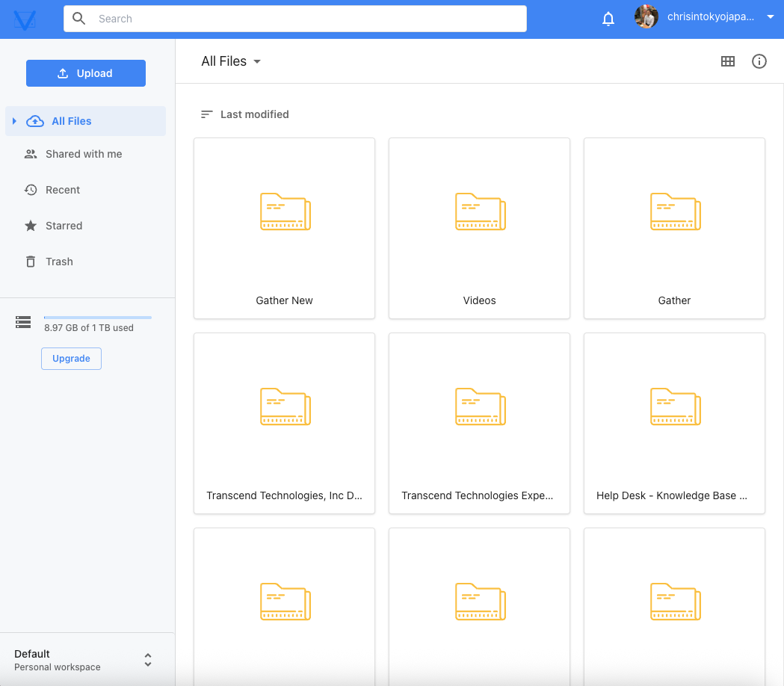Click the folder icon above the Gather label
784x686 pixels.
(676, 211)
